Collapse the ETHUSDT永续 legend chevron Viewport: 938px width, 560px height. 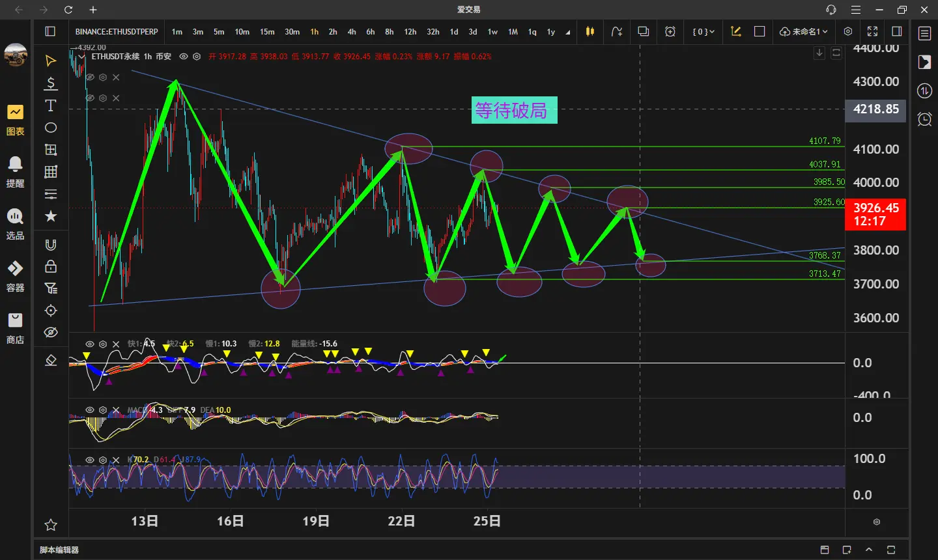tap(81, 57)
